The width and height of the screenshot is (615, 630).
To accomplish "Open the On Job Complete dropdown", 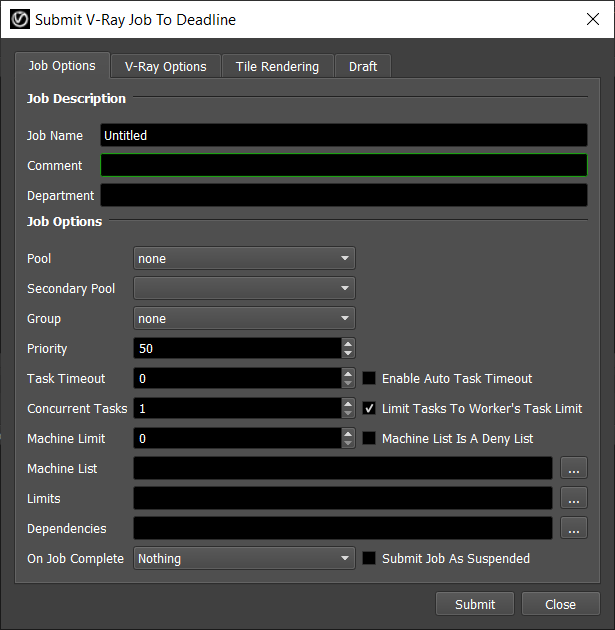I will coord(244,559).
